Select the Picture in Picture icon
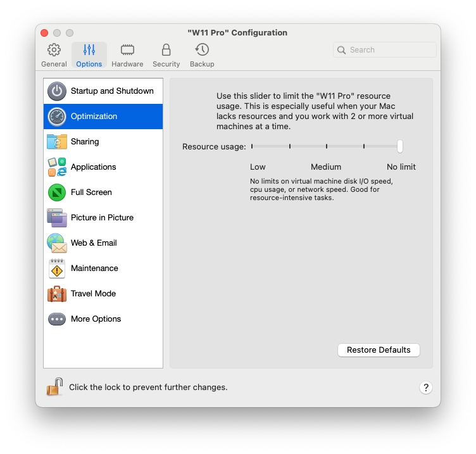This screenshot has width=476, height=454. (57, 218)
